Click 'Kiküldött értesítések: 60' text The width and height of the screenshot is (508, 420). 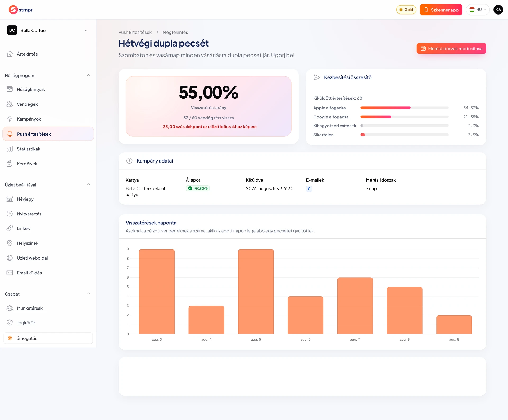point(338,98)
